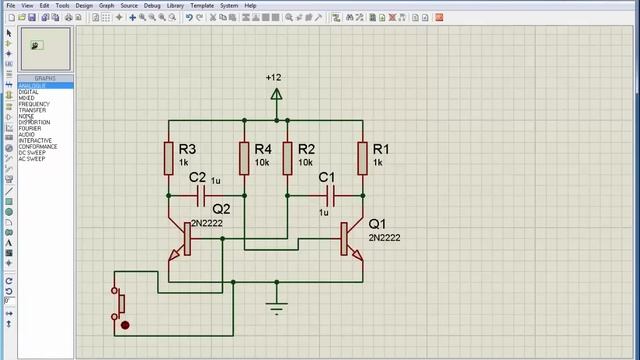The height and width of the screenshot is (360, 640).
Task: Toggle the grid display toolbar icon
Action: pos(106,18)
